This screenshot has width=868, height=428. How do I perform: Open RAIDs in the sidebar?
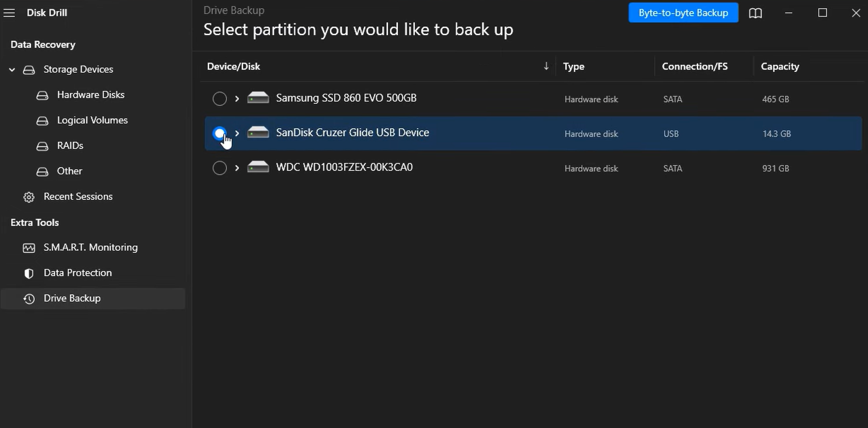point(70,145)
